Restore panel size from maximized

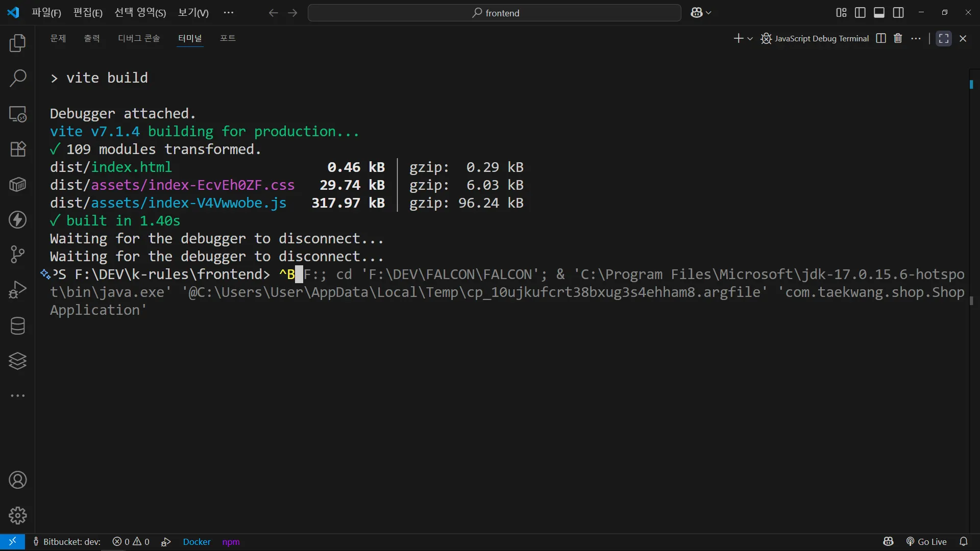[x=944, y=38]
